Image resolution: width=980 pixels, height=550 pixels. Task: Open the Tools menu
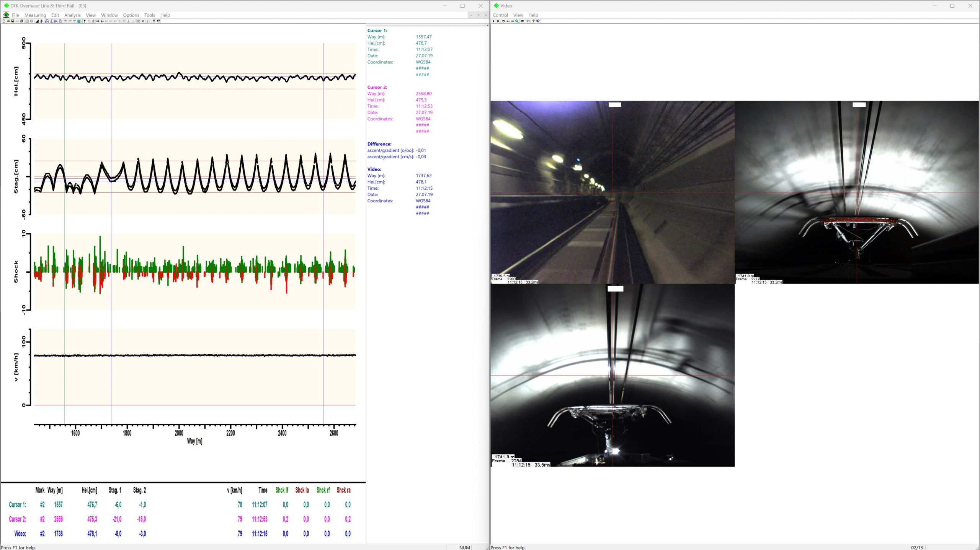(x=149, y=15)
